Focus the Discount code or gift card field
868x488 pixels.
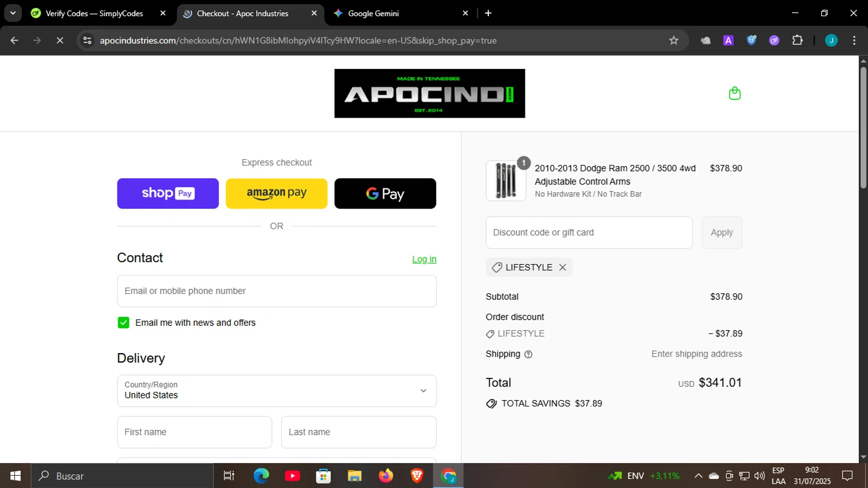(589, 233)
